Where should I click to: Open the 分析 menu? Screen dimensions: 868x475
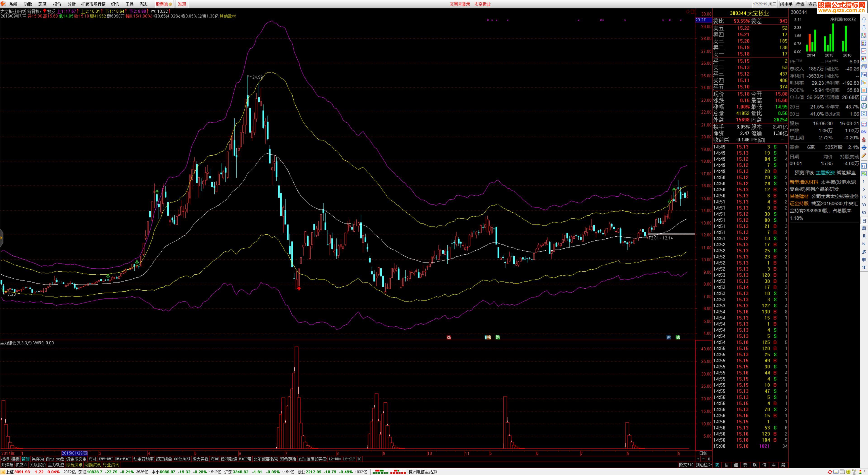point(72,4)
